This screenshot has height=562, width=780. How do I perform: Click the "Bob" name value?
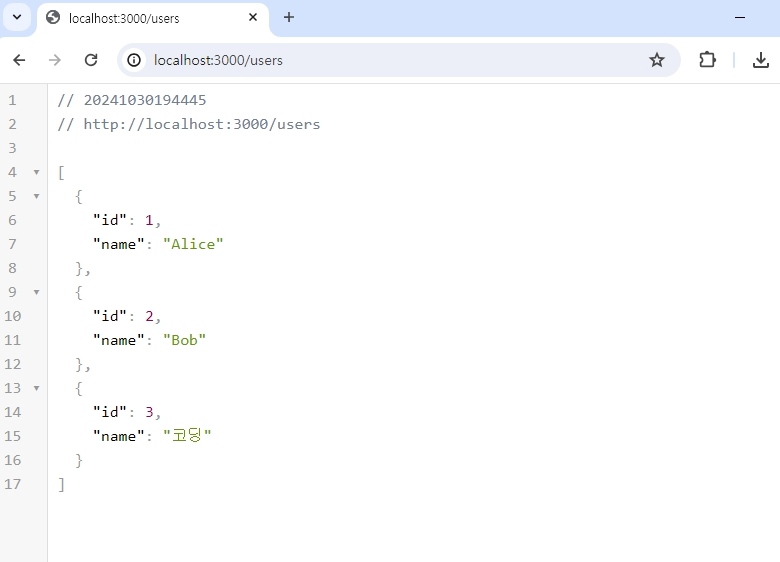[x=184, y=340]
